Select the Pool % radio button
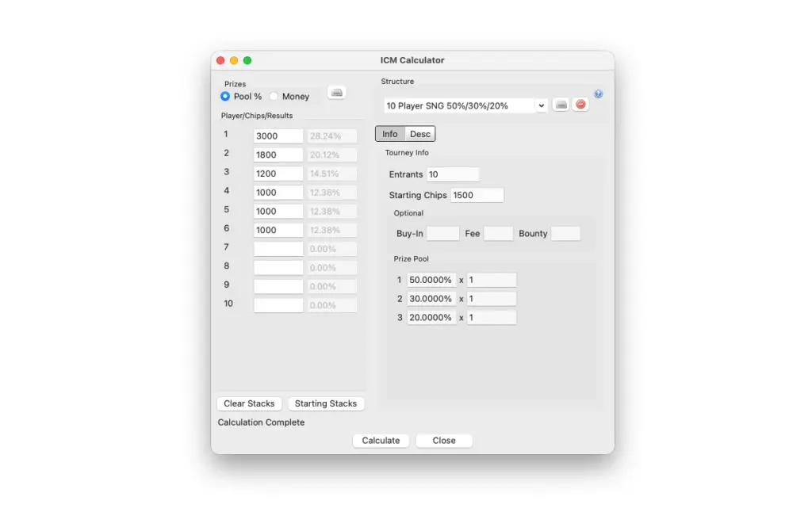Image resolution: width=812 pixels, height=512 pixels. [x=225, y=96]
